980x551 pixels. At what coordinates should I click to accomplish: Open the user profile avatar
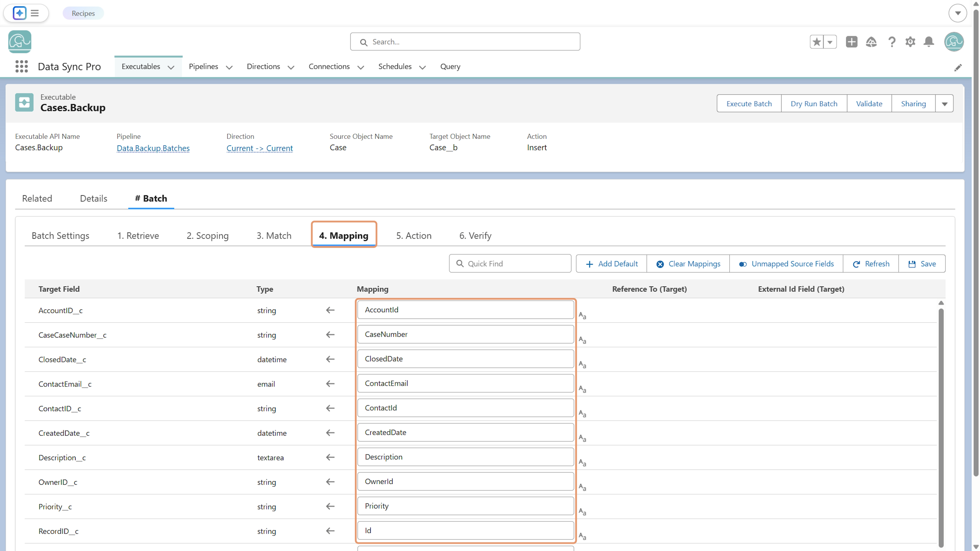click(954, 42)
